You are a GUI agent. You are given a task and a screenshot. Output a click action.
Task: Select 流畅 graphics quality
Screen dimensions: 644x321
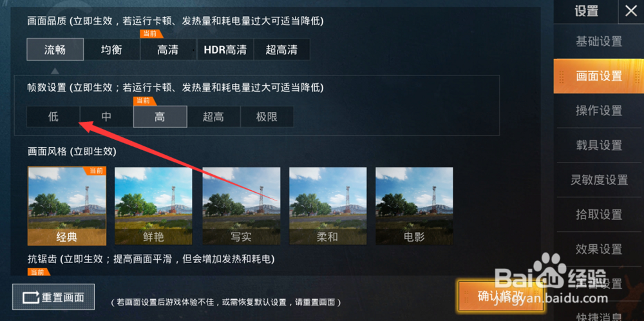click(x=55, y=50)
